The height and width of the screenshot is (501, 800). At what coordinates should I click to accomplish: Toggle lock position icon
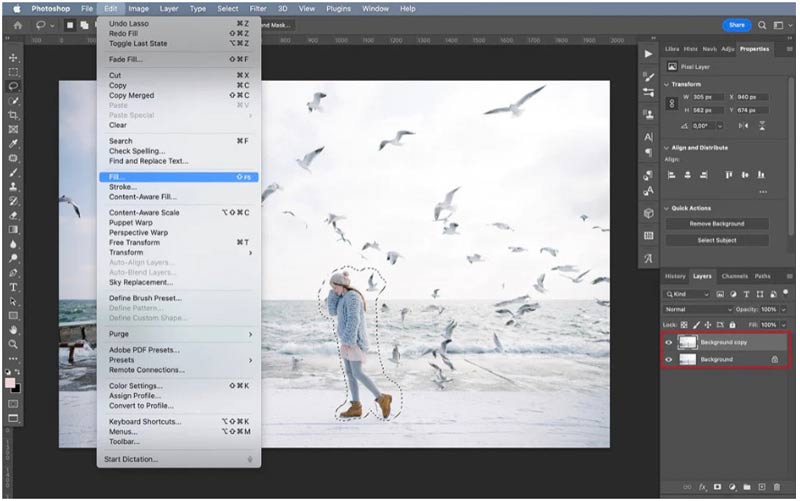tap(708, 325)
